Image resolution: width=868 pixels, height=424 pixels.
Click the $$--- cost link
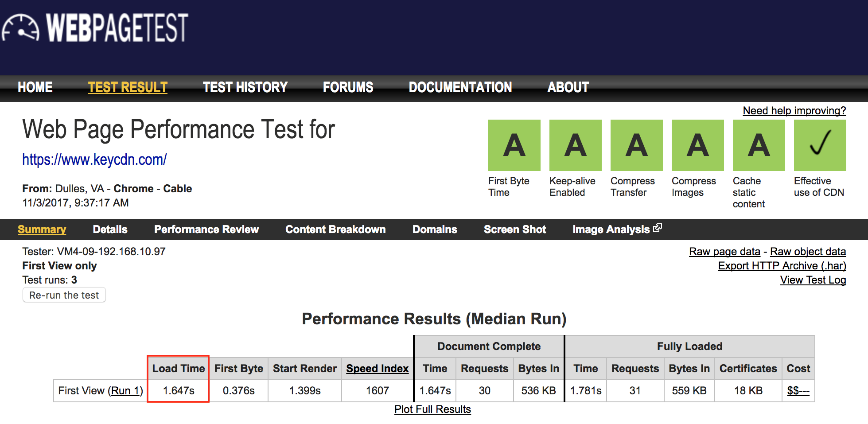click(798, 391)
